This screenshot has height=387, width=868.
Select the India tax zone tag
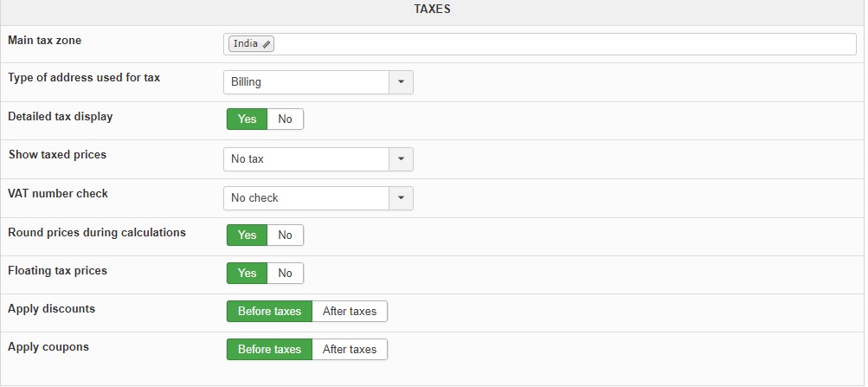[x=246, y=44]
